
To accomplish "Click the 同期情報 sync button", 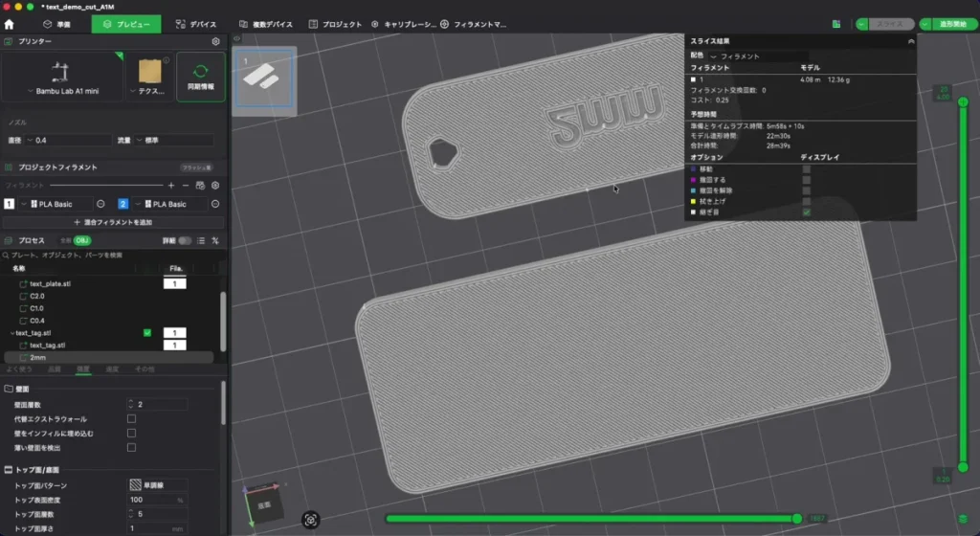I will click(x=201, y=77).
